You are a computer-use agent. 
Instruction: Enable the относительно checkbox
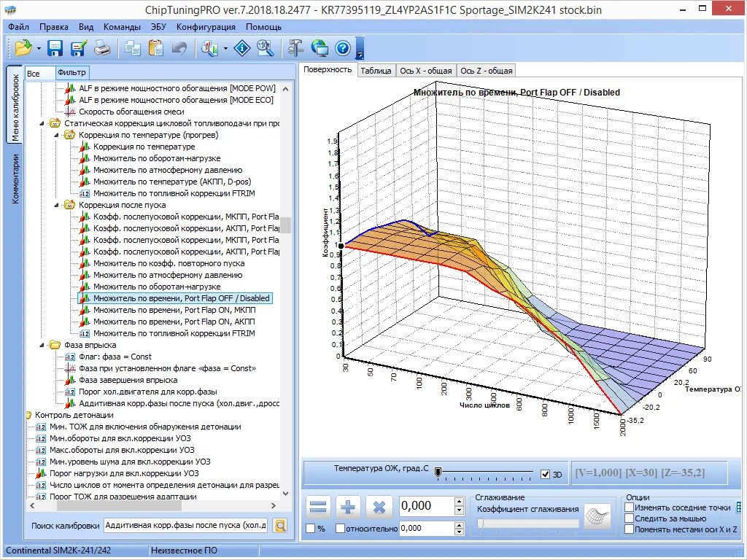[x=340, y=528]
